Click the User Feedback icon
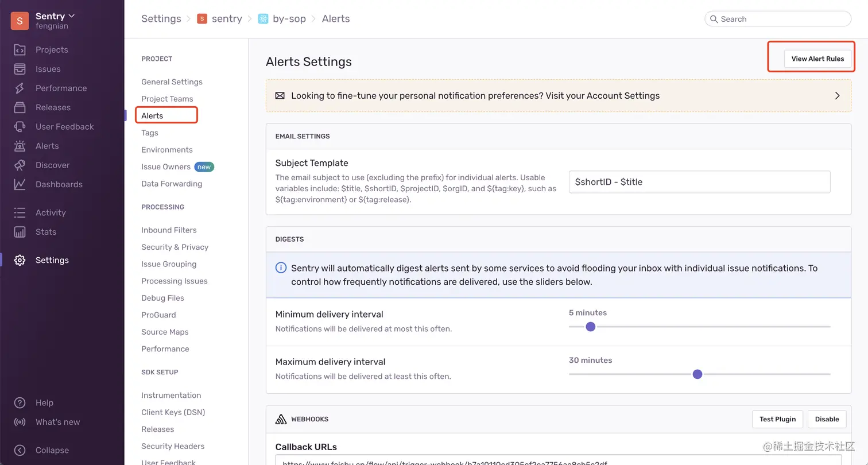The height and width of the screenshot is (465, 868). tap(20, 127)
